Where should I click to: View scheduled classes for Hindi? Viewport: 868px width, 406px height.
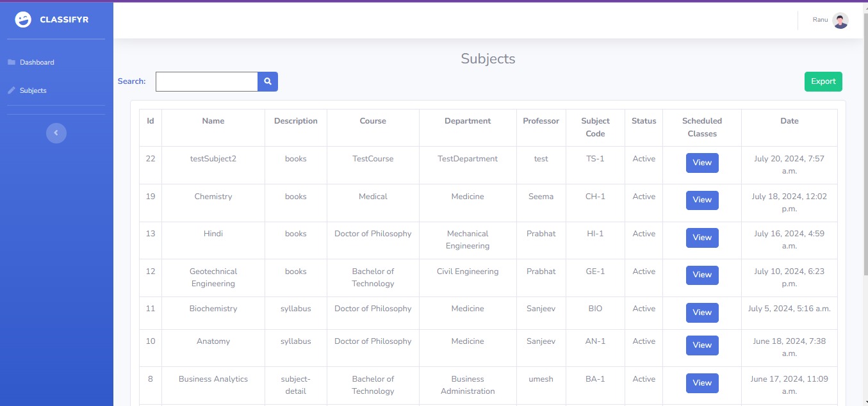tap(701, 238)
